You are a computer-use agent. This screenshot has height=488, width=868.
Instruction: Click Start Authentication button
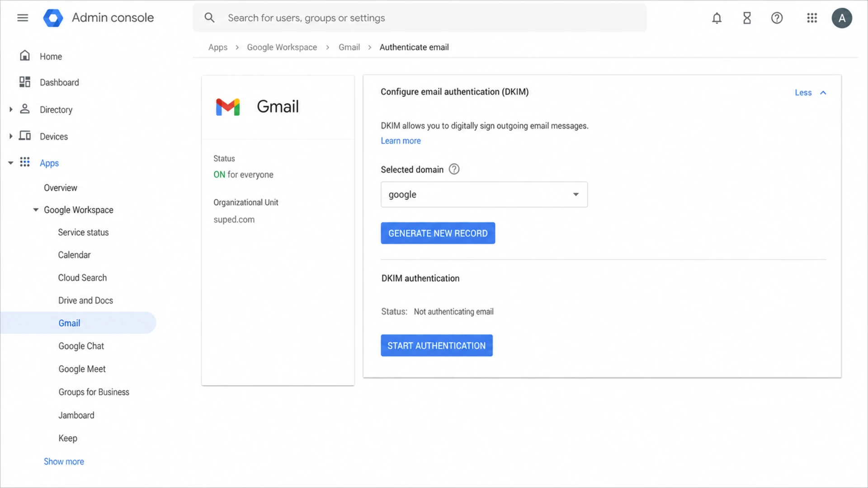(436, 346)
